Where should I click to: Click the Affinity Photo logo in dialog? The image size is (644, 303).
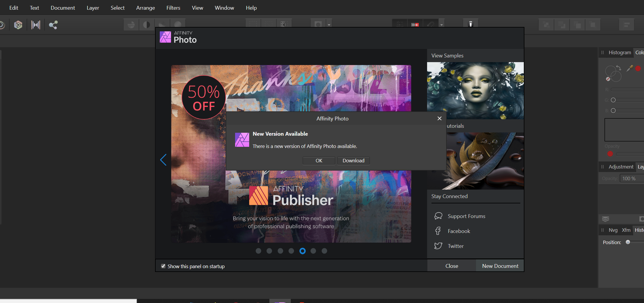click(x=242, y=140)
